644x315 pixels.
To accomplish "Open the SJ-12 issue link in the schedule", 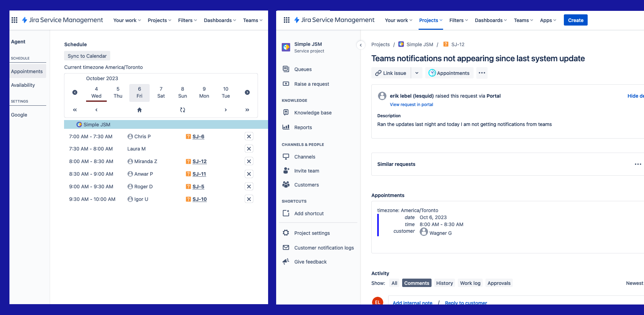I will pos(199,161).
